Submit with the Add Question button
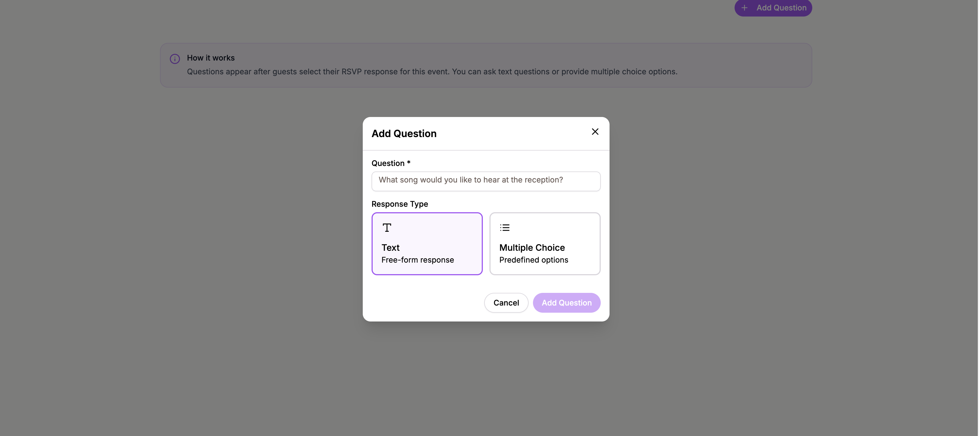980x436 pixels. point(567,303)
